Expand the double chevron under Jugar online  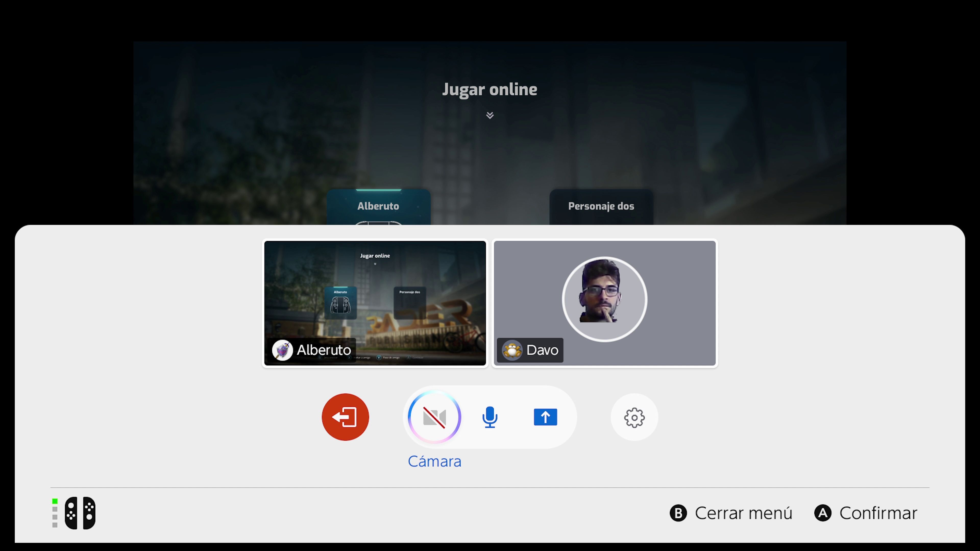tap(490, 115)
